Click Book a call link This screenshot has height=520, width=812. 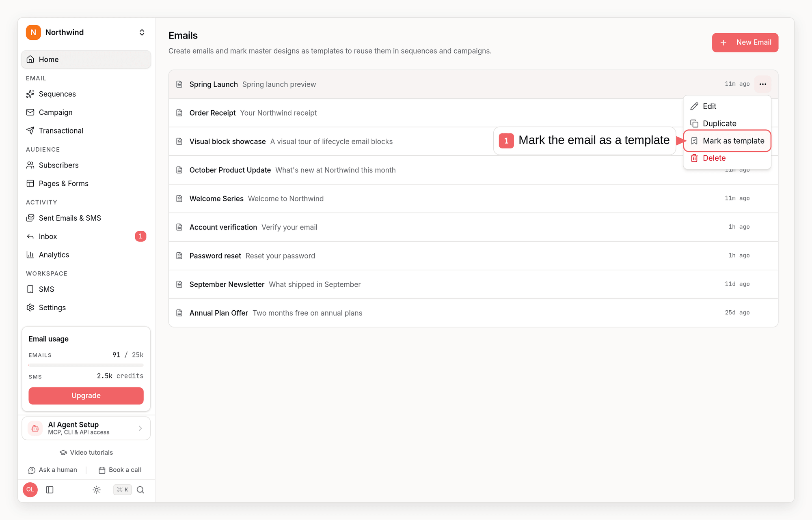pos(120,470)
